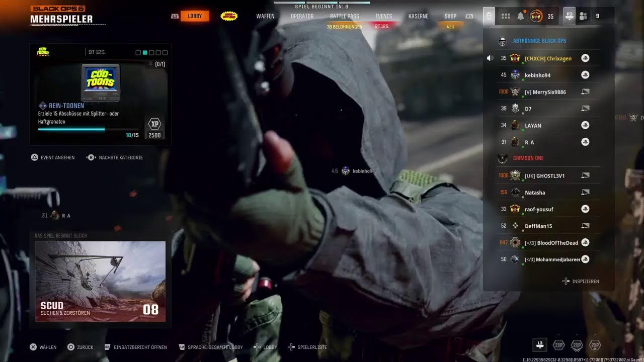Go to the BATTLE PASS tab
Screen dimensions: 644x362
click(345, 16)
